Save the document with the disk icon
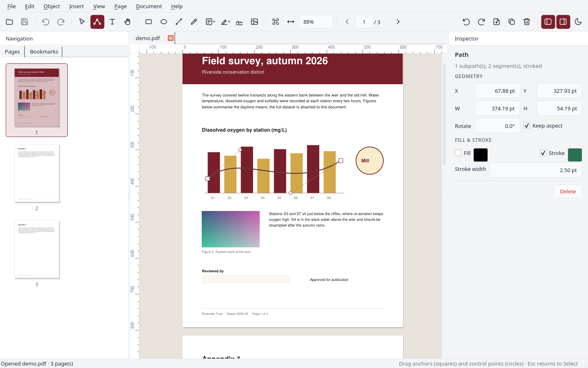This screenshot has height=368, width=588. pyautogui.click(x=24, y=22)
